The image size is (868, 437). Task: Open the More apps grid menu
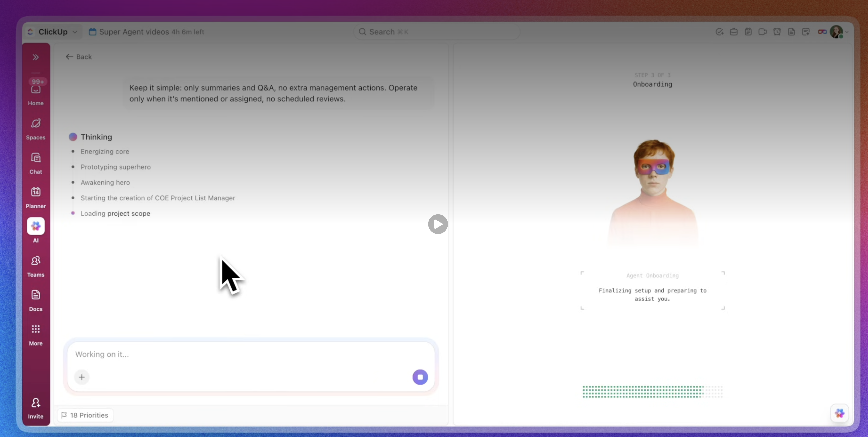[x=36, y=335]
